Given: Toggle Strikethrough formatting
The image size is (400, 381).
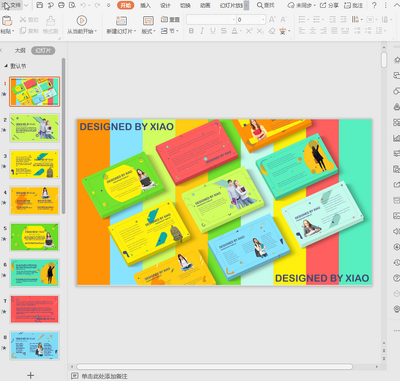Looking at the screenshot, I should 224,31.
